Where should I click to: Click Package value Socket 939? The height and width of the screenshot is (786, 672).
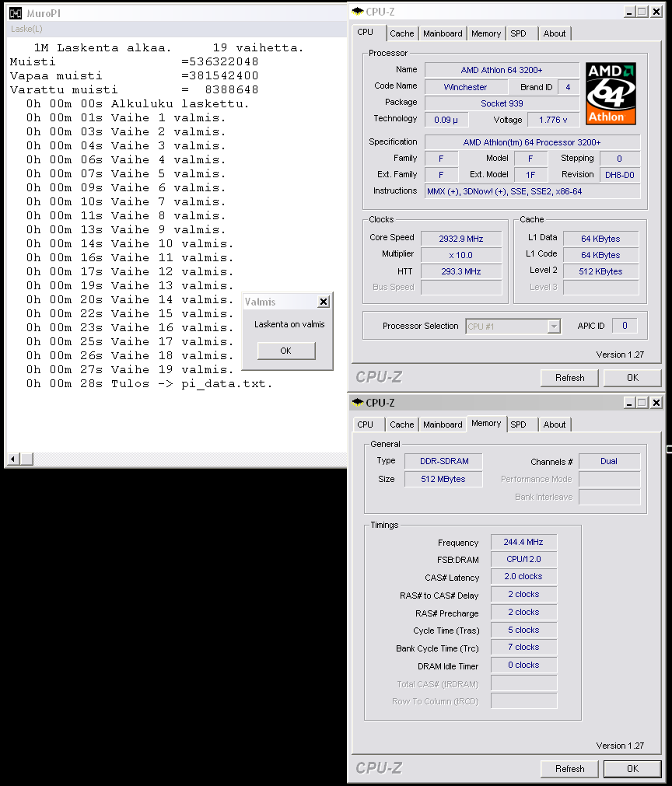coord(502,103)
